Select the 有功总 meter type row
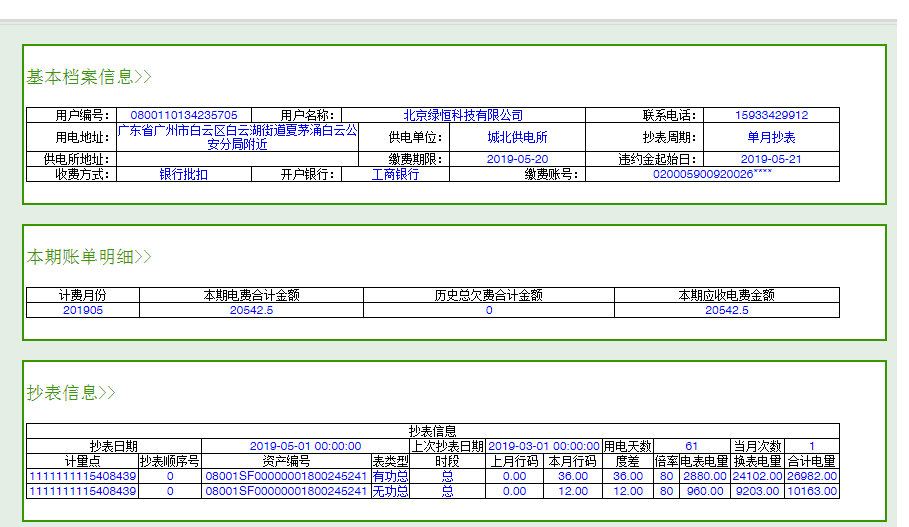Viewport: 909px width, 527px height. [390, 476]
